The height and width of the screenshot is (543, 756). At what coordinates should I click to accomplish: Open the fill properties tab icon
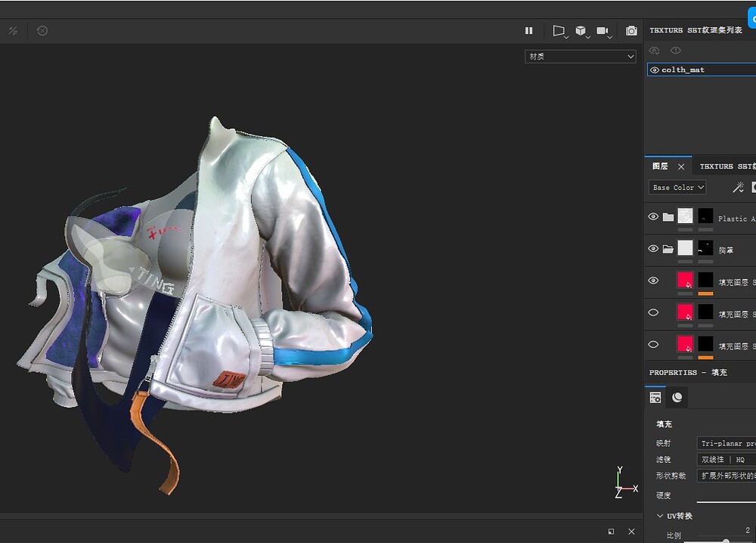655,397
